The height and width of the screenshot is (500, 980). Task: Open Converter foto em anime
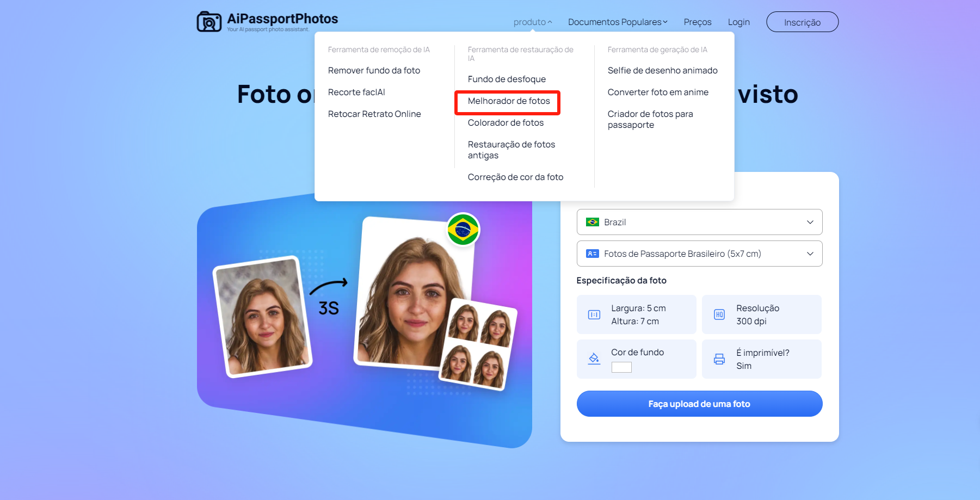[658, 92]
